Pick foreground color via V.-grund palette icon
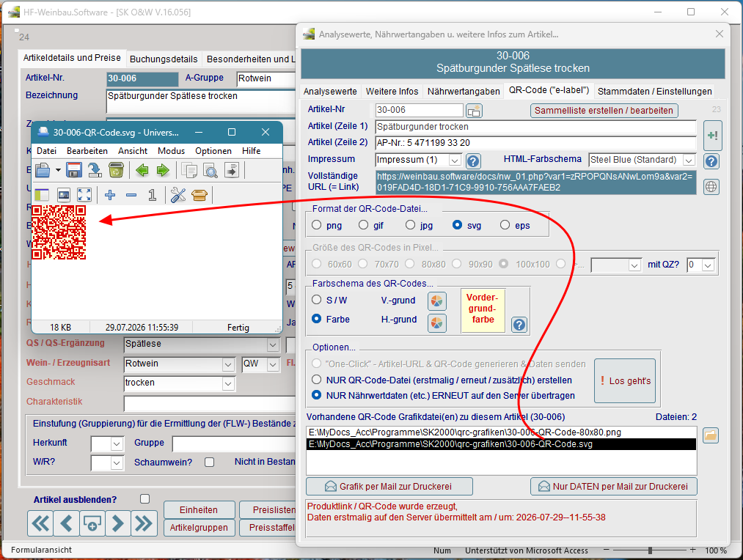This screenshot has height=560, width=743. click(x=437, y=301)
